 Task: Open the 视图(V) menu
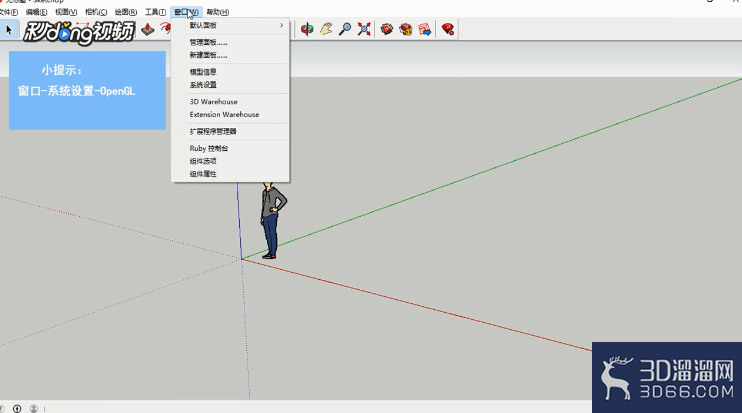(x=66, y=12)
